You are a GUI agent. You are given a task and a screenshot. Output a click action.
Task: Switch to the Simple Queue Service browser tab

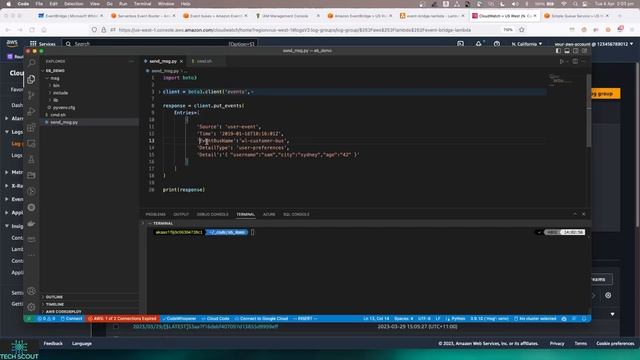point(577,16)
